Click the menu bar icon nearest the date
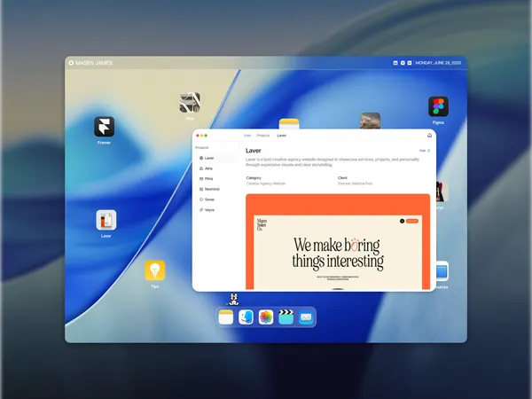 pos(410,63)
